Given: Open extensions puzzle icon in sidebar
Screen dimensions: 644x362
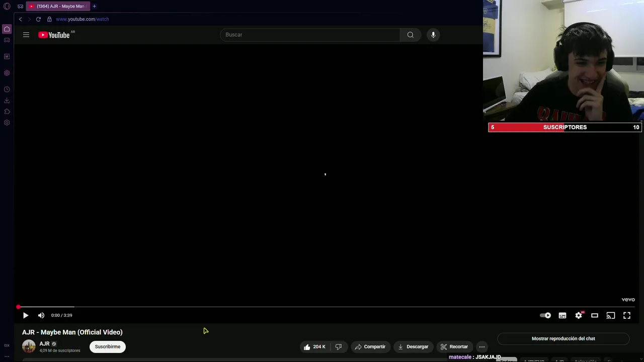Looking at the screenshot, I should point(7,112).
